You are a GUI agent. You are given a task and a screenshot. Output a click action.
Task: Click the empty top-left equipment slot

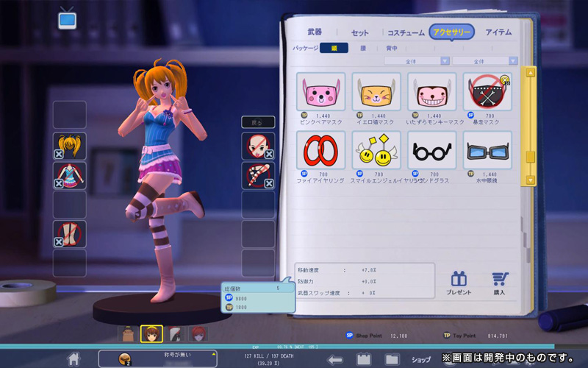click(70, 115)
